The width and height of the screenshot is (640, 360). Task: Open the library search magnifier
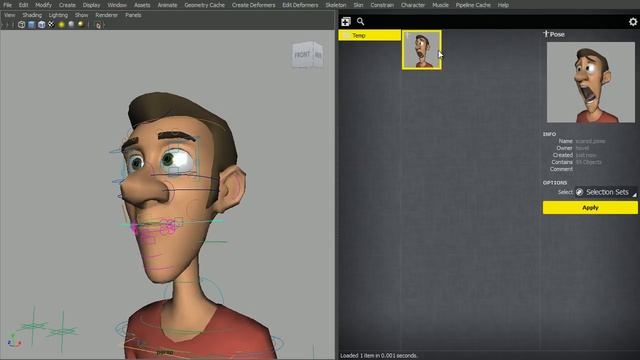(x=360, y=21)
